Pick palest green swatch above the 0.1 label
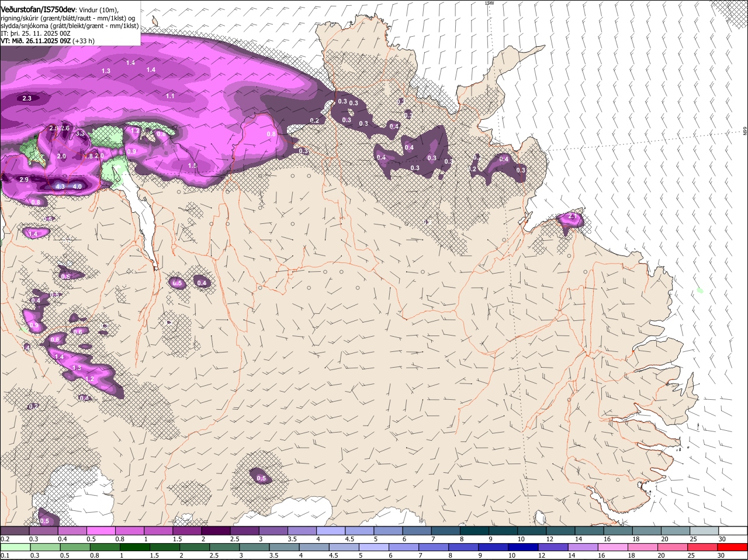 pos(15,547)
